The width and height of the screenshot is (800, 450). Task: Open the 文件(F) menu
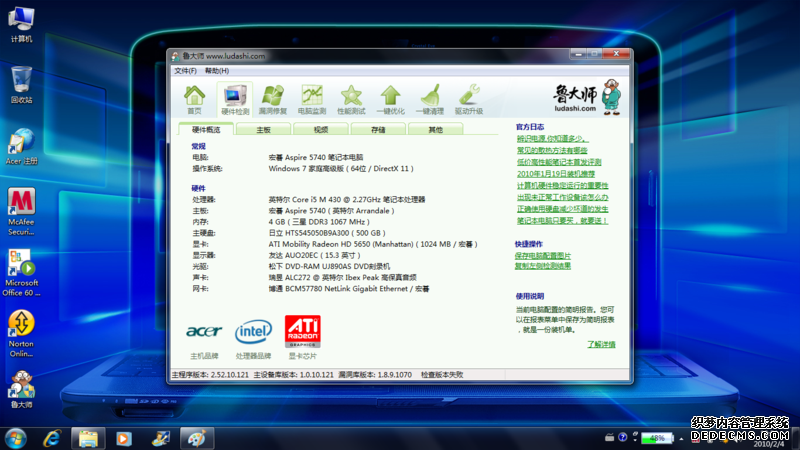point(185,71)
